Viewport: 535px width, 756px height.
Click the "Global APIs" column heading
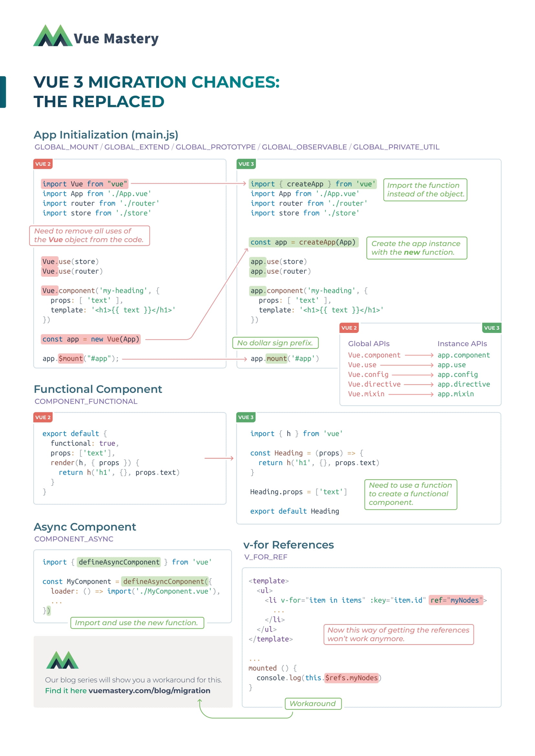pyautogui.click(x=369, y=344)
